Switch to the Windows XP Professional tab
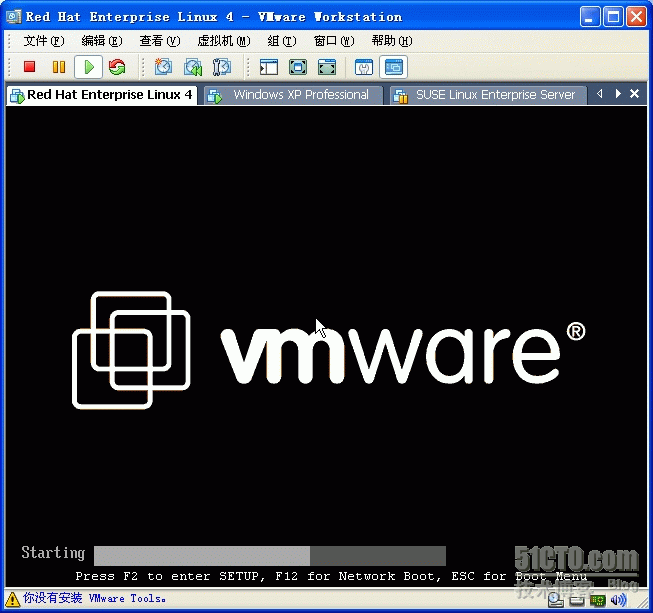The image size is (653, 613). (x=292, y=95)
